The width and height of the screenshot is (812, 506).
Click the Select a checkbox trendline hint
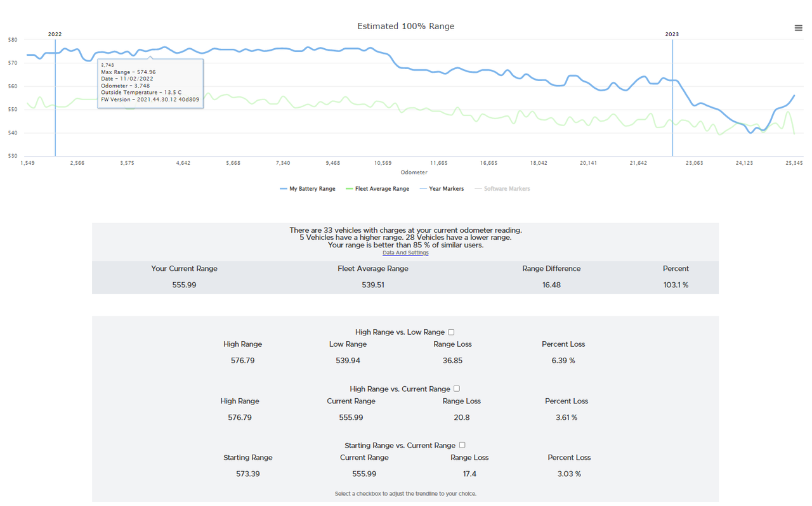(405, 494)
